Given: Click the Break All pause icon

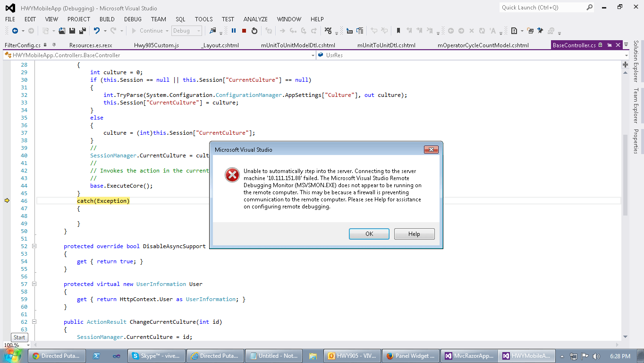Looking at the screenshot, I should [234, 31].
